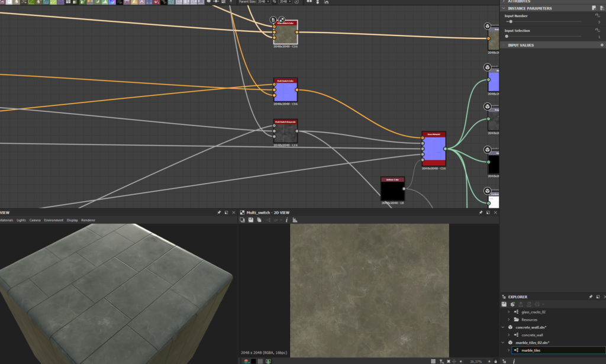Show image info in the 2D view toolbar
This screenshot has width=606, height=364.
coord(286,220)
